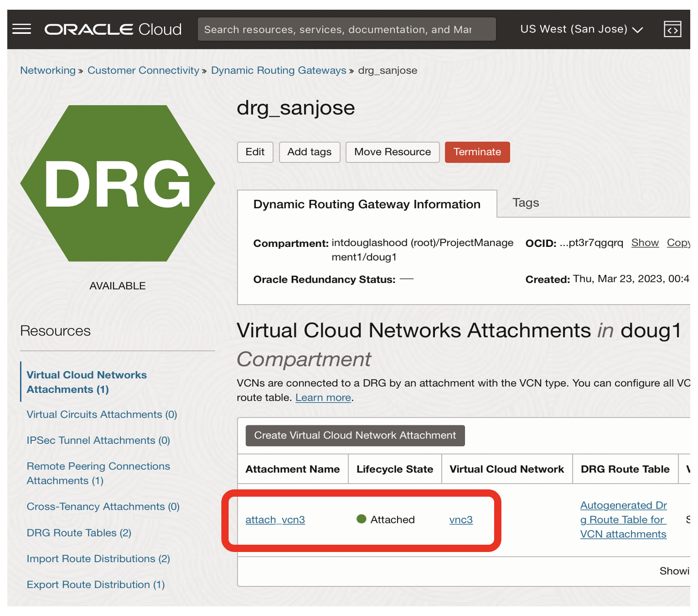
Task: Select Cross-Tenancy Attachments (0) resource
Action: (x=103, y=507)
